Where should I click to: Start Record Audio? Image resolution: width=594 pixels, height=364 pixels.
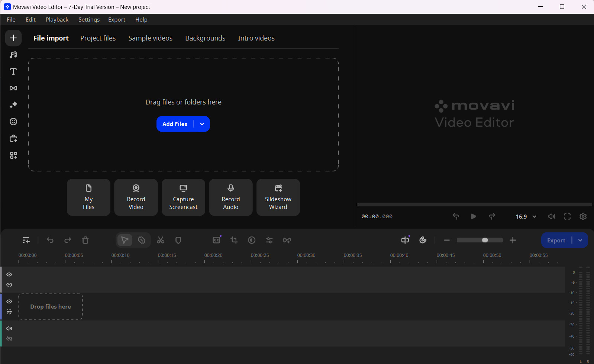(231, 197)
